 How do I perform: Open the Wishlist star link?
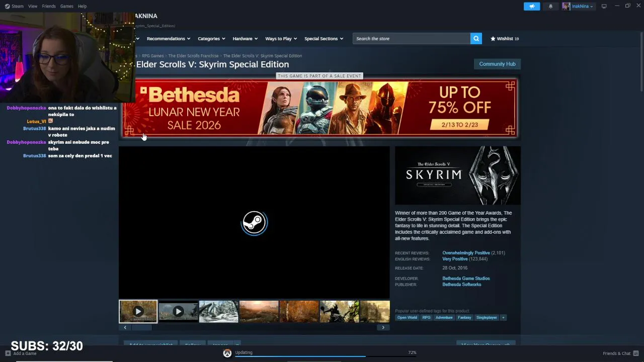505,39
